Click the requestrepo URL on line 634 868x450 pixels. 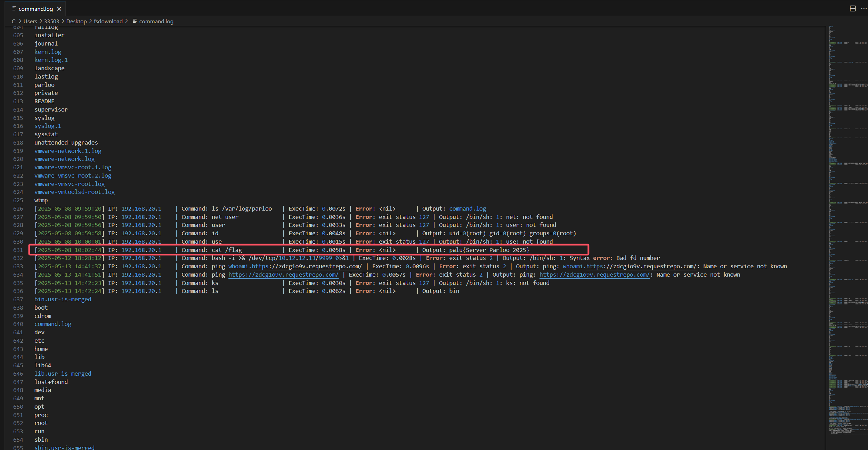[283, 275]
